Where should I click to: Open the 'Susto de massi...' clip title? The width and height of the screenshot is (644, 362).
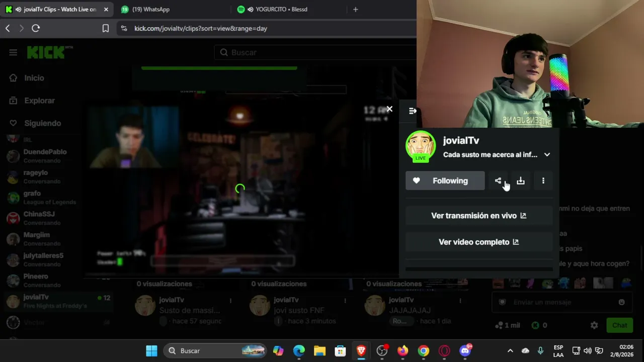[189, 310]
